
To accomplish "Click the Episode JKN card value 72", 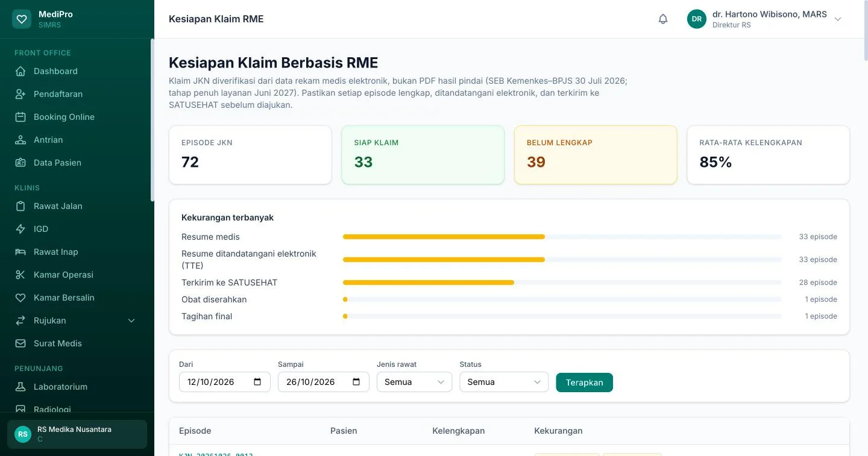I will 190,162.
